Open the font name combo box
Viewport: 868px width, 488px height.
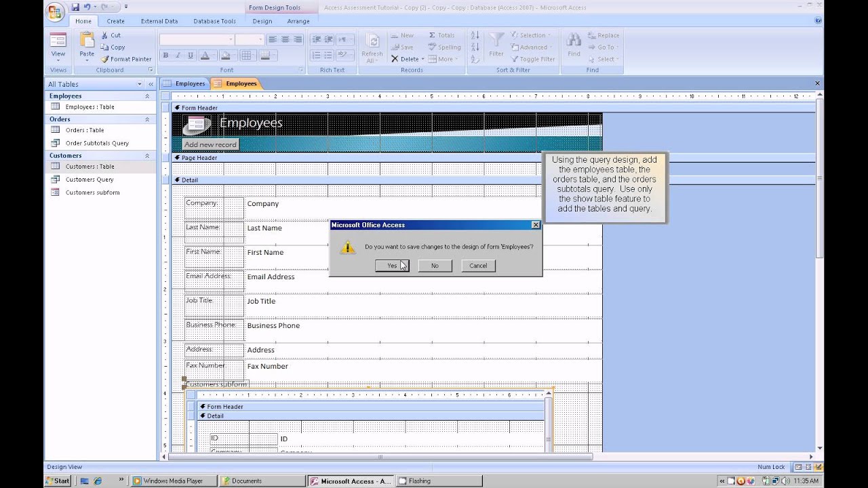coord(197,39)
